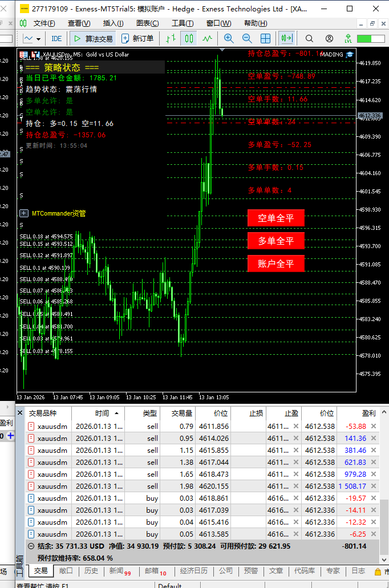389x588 pixels.
Task: Switch chart to bar chart style
Action: click(x=171, y=39)
